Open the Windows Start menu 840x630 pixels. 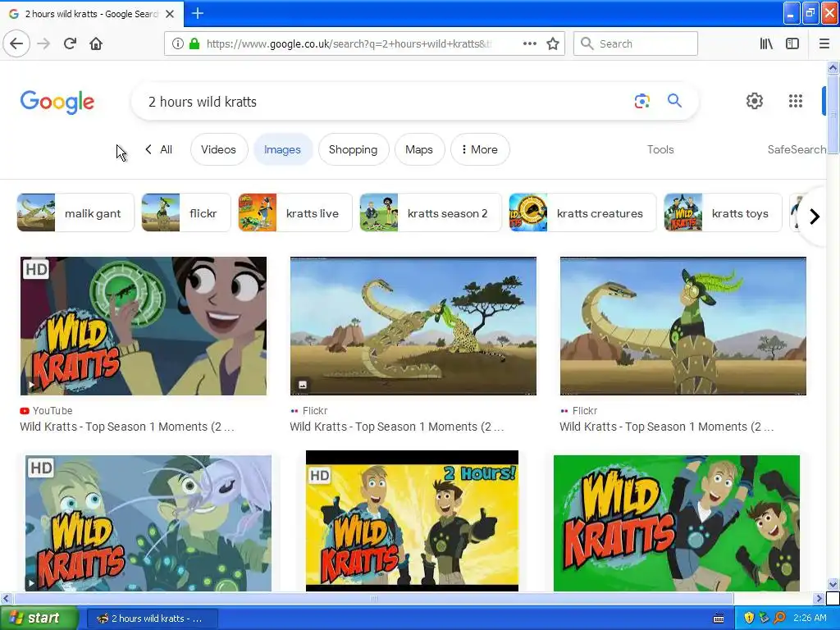(x=39, y=618)
